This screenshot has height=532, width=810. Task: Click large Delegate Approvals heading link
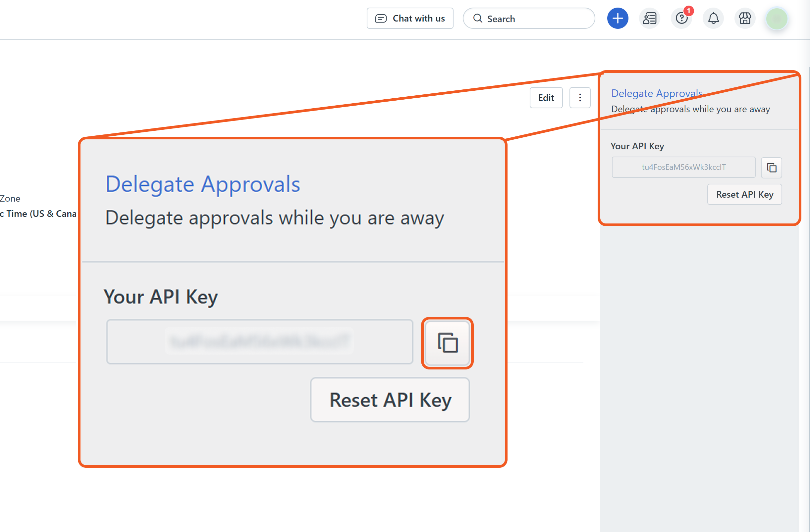click(x=203, y=184)
